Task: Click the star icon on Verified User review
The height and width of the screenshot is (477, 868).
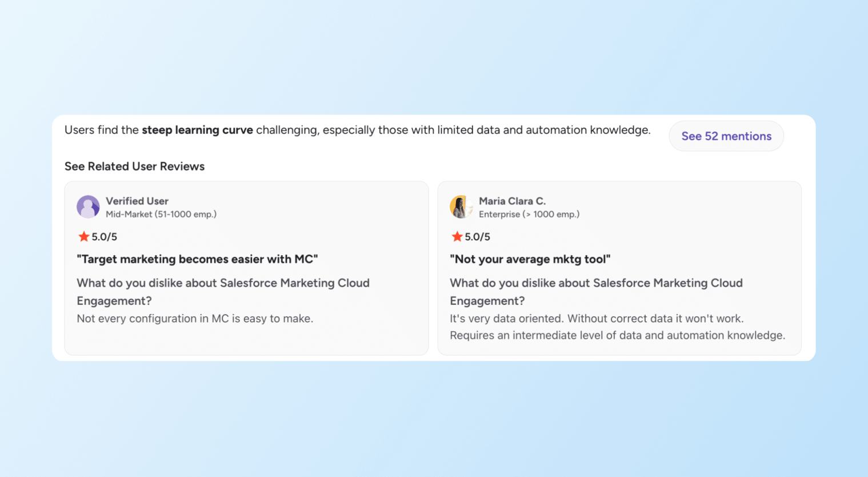Action: (83, 236)
